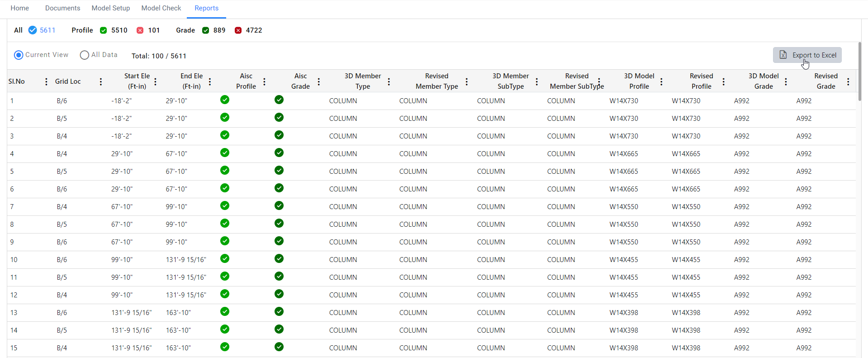This screenshot has width=868, height=358.
Task: Filter by green Grade passed icon
Action: [x=206, y=30]
